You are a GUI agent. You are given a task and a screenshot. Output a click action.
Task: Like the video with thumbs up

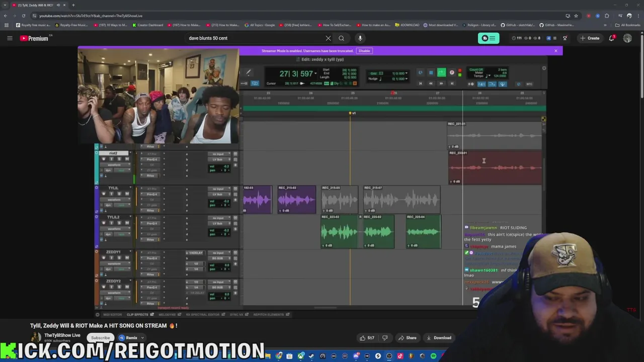pos(366,338)
